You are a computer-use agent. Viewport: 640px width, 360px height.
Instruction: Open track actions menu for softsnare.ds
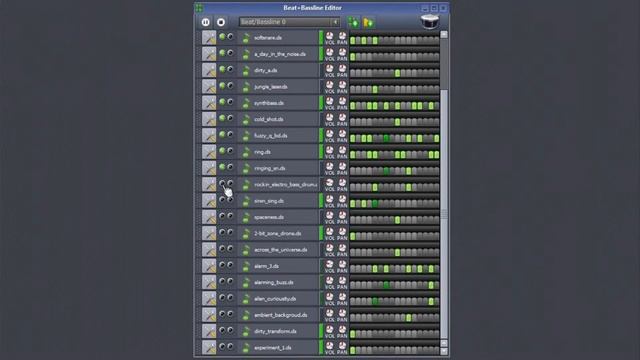[209, 38]
